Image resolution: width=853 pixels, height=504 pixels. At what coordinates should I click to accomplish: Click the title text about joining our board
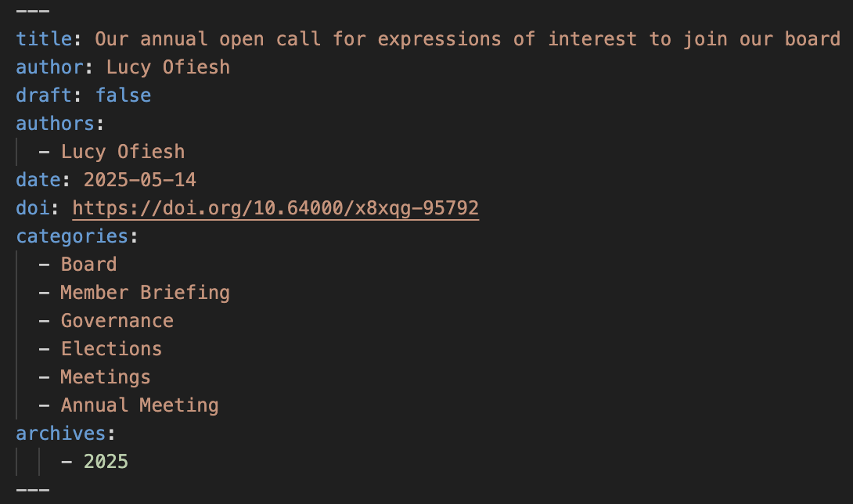pos(468,39)
